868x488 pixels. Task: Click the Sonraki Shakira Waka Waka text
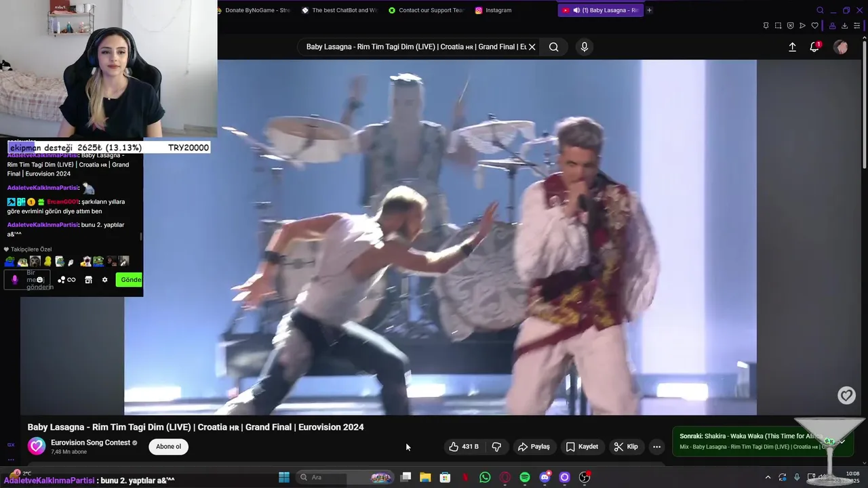[x=751, y=436]
